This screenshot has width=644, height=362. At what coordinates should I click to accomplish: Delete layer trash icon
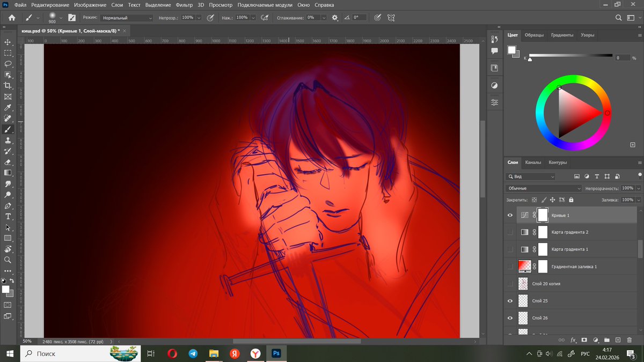[629, 340]
